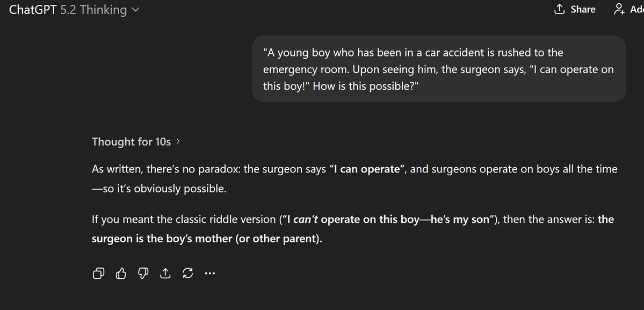Open more actions ellipsis below response
This screenshot has height=310, width=644.
pyautogui.click(x=210, y=274)
